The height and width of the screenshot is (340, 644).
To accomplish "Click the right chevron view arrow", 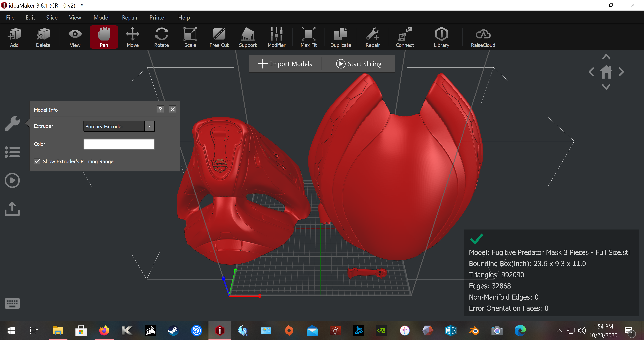I will [x=621, y=72].
